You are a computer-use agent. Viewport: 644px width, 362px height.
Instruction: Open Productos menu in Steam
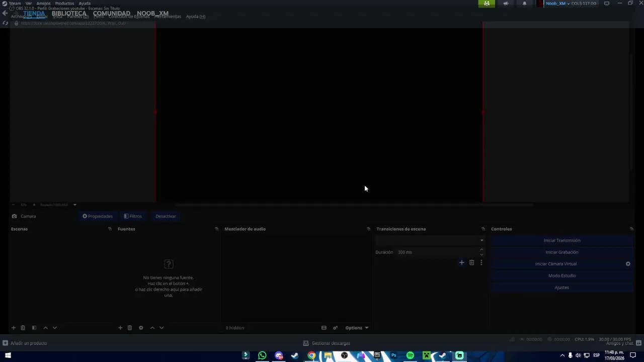coord(64,4)
